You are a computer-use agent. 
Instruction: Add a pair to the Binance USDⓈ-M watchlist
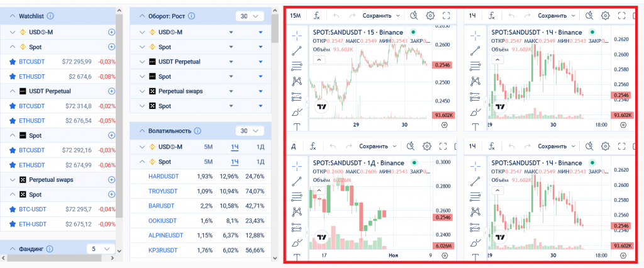point(112,31)
